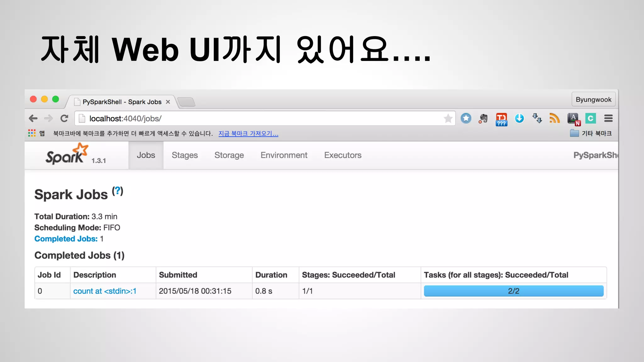The height and width of the screenshot is (362, 644).
Task: Open the count at <stdin>:1 job
Action: click(105, 291)
